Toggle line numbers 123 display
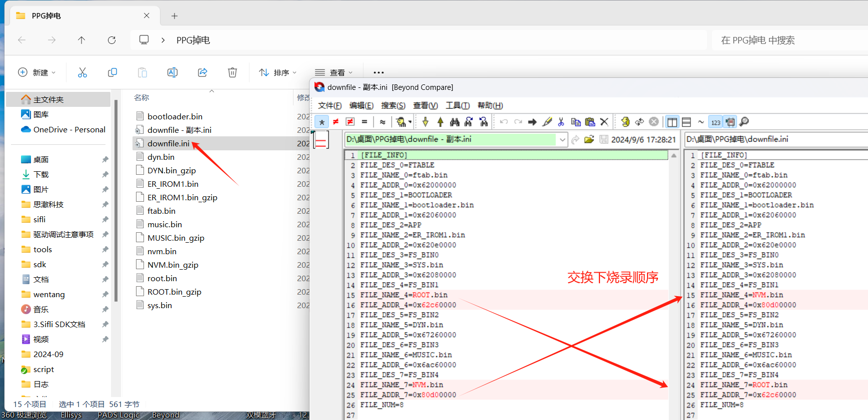The height and width of the screenshot is (420, 868). coord(715,122)
